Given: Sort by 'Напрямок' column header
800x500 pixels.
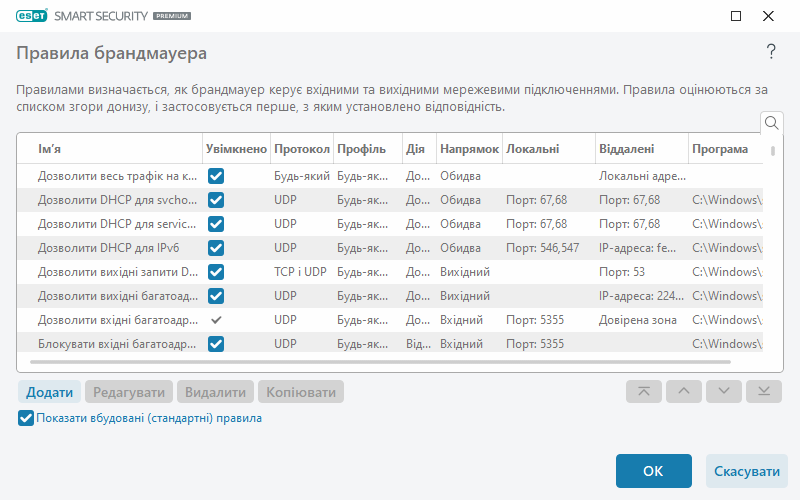Looking at the screenshot, I should pyautogui.click(x=469, y=149).
